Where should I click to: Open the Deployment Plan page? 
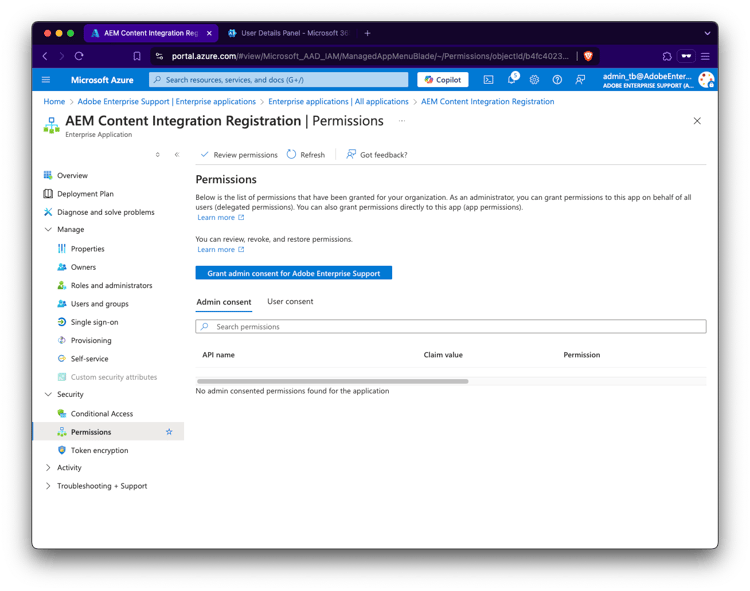coord(85,194)
